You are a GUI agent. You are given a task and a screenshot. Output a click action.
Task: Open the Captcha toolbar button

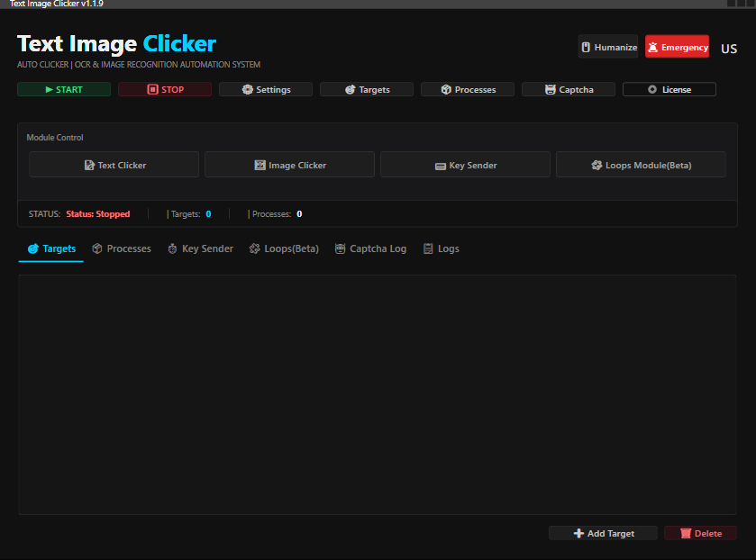tap(569, 90)
